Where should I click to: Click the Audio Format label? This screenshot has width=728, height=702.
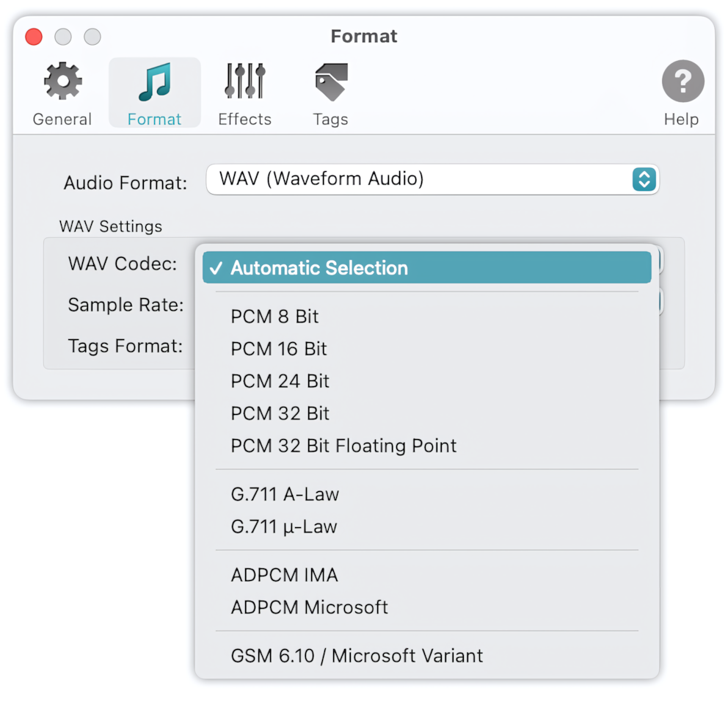(x=125, y=183)
